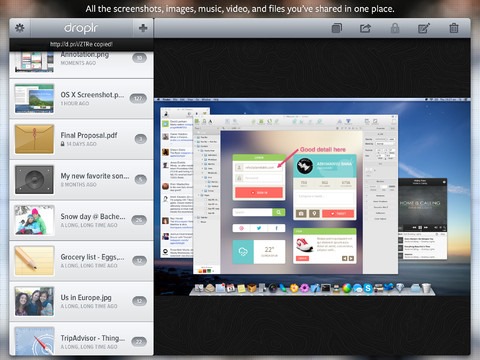Open the 'My new favorite son...' title

tap(95, 176)
